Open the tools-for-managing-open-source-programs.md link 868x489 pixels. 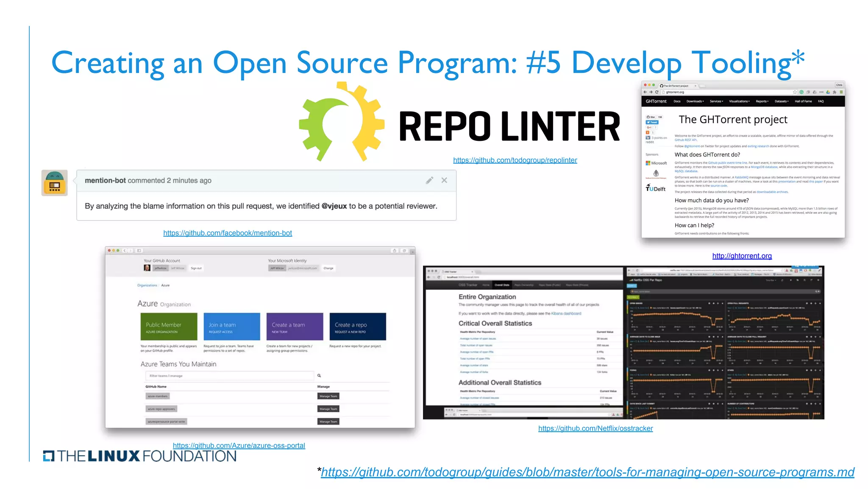(587, 472)
